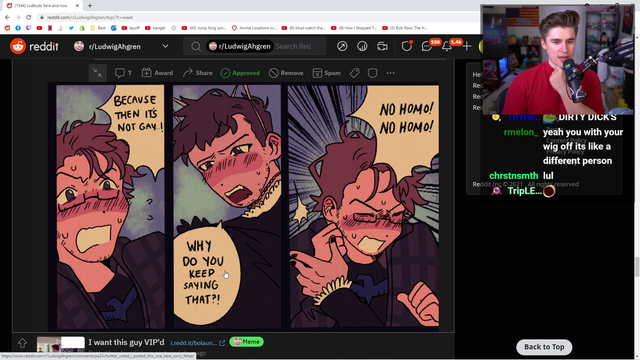Upvote the 'I want this guy VIP'd' post
The image size is (640, 360).
(x=22, y=343)
